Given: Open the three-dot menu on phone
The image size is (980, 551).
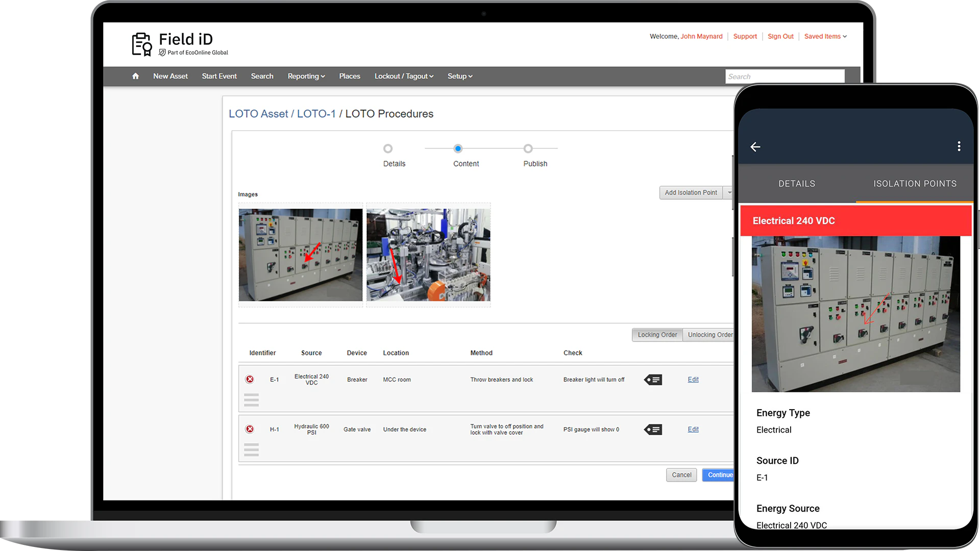Looking at the screenshot, I should (x=959, y=146).
